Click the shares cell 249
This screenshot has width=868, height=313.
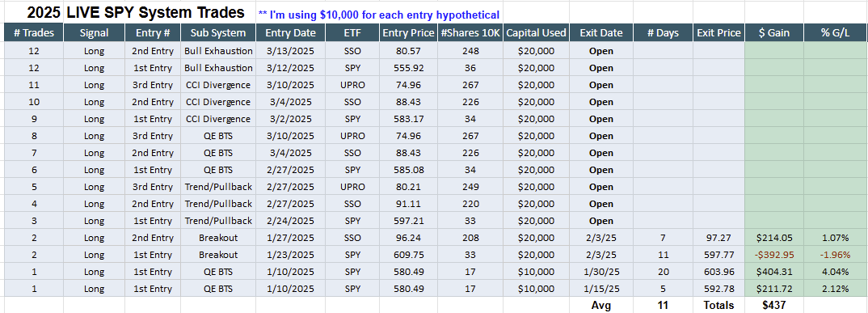470,187
